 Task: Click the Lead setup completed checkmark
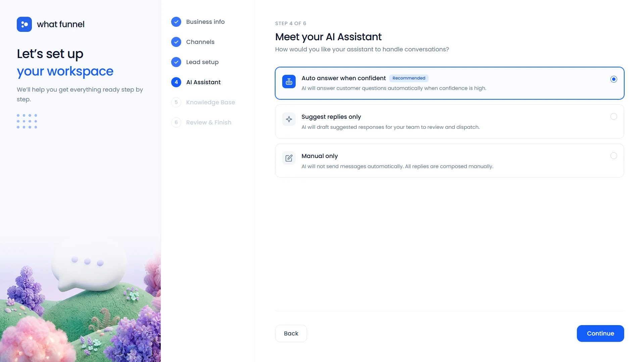176,62
